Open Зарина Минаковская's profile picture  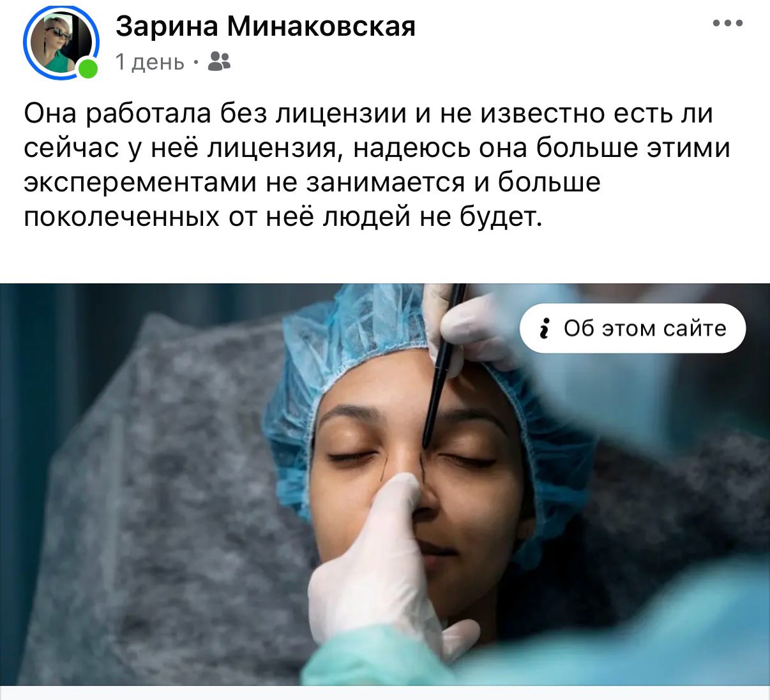[61, 43]
